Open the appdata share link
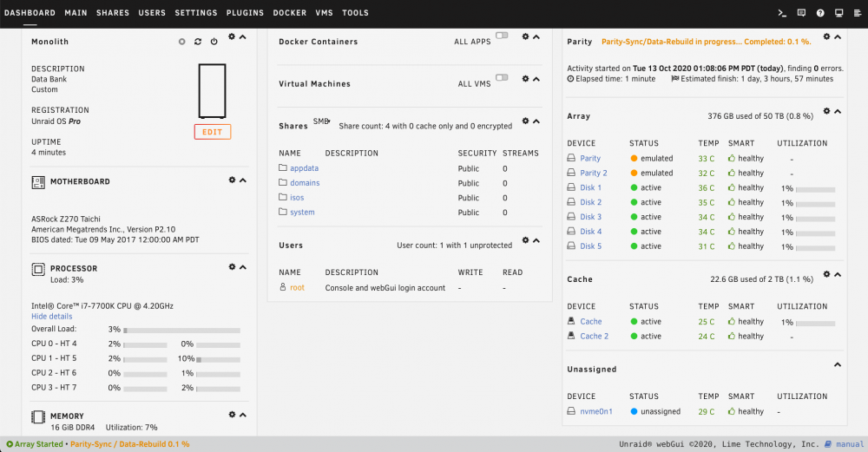This screenshot has height=452, width=868. [x=304, y=168]
